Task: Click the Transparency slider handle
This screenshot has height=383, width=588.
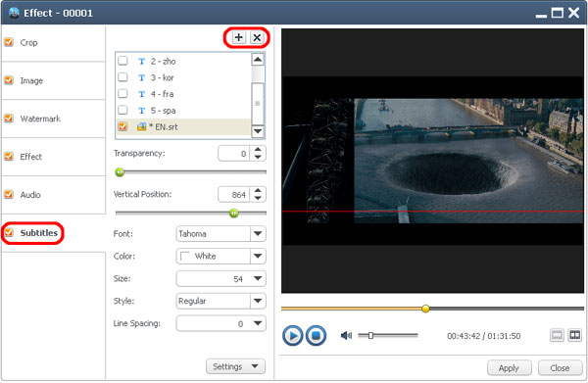Action: [x=120, y=172]
